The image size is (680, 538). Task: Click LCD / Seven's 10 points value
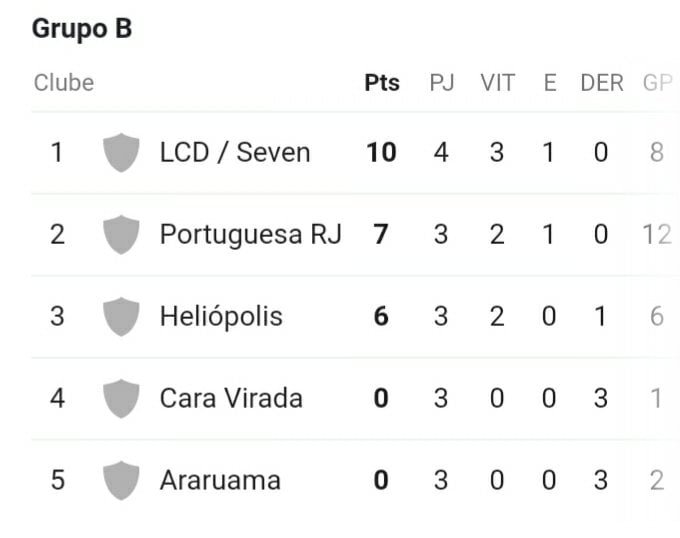381,153
